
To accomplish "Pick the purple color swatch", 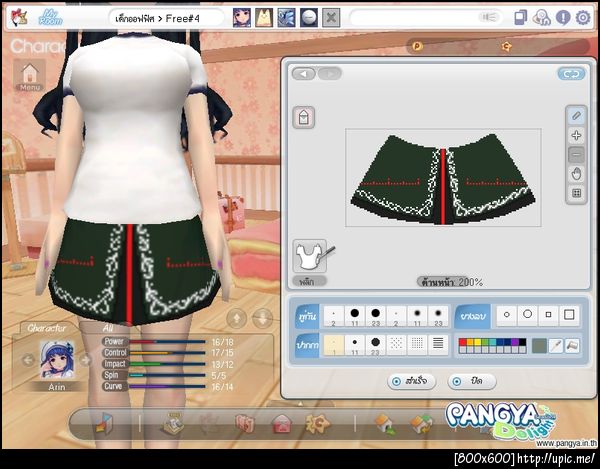I will [x=515, y=342].
